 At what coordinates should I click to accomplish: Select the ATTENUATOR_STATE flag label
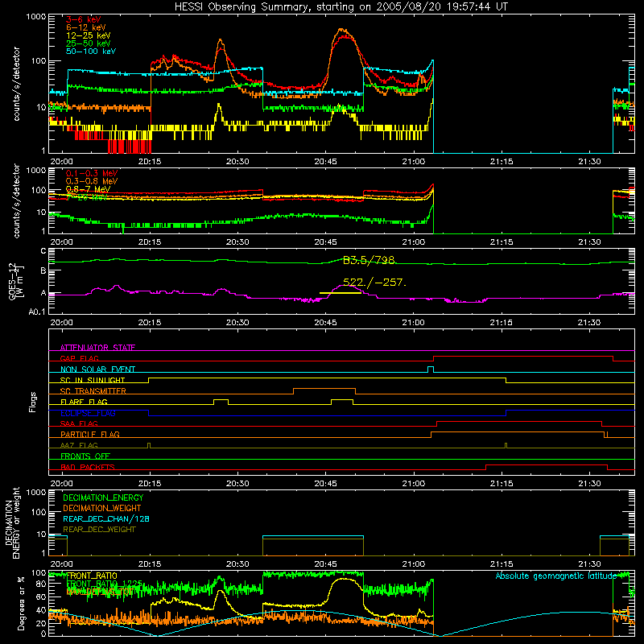click(x=97, y=348)
